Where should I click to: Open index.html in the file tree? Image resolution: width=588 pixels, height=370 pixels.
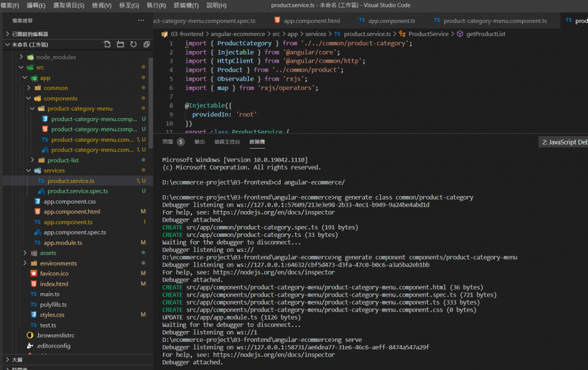tap(54, 284)
